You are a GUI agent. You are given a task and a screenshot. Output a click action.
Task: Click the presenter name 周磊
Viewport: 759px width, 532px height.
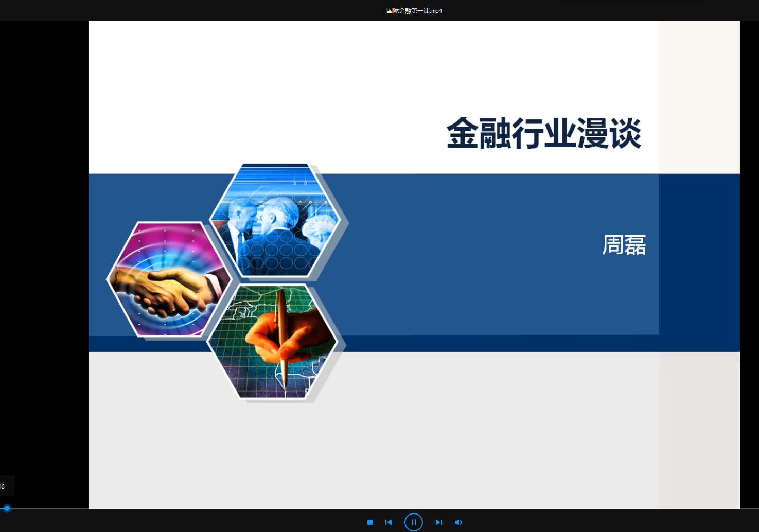(624, 245)
